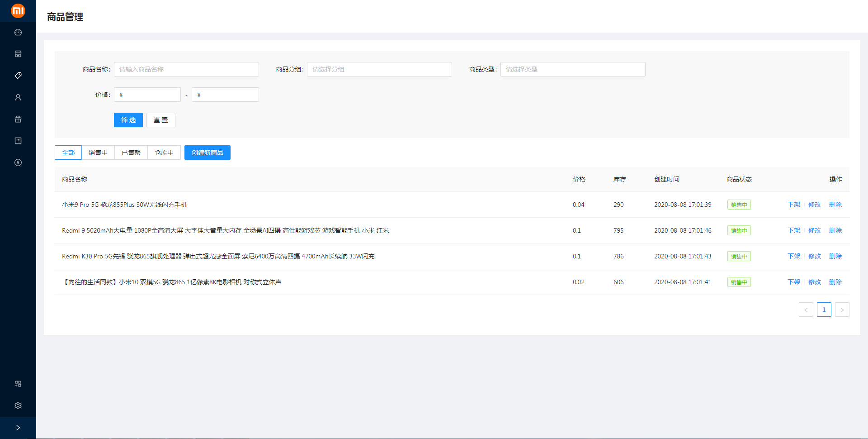
Task: Click 删除 for Redmi K30 Pro row
Action: 835,256
